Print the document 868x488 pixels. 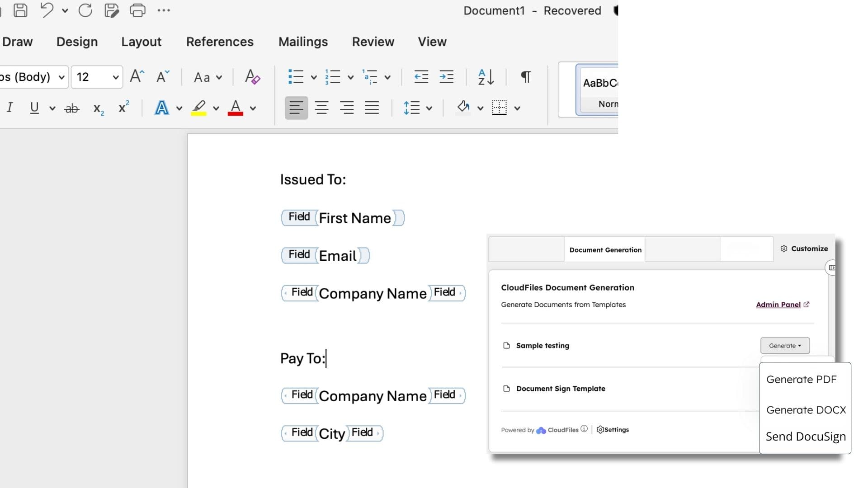click(x=137, y=10)
